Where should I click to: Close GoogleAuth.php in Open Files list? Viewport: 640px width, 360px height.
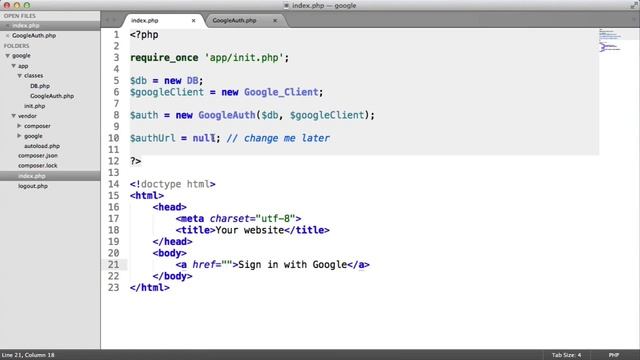tap(7, 36)
